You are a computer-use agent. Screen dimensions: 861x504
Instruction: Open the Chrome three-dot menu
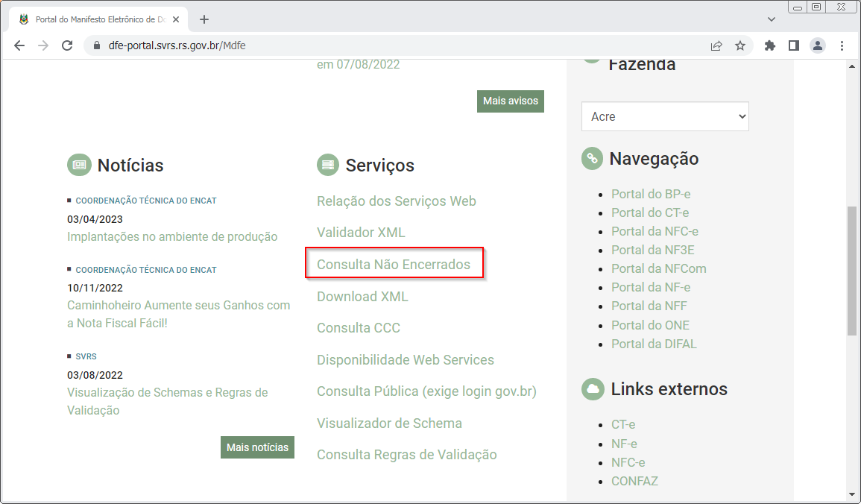click(842, 45)
